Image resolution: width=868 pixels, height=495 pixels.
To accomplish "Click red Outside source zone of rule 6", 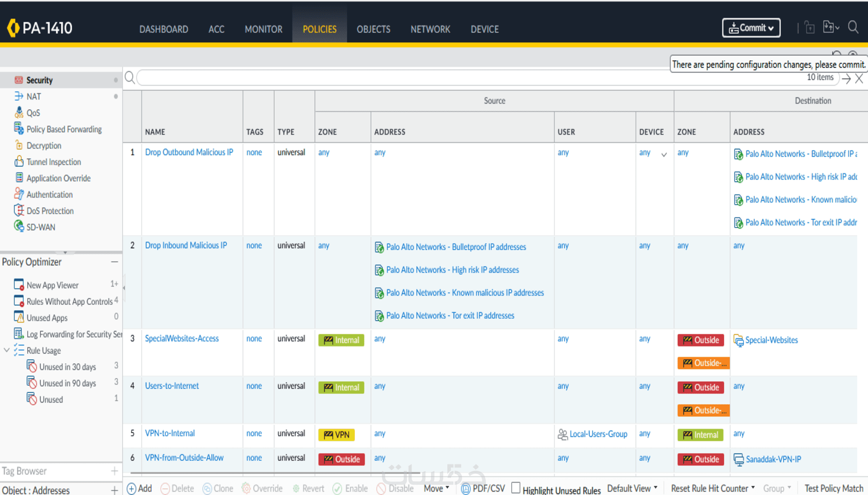I will click(x=342, y=459).
